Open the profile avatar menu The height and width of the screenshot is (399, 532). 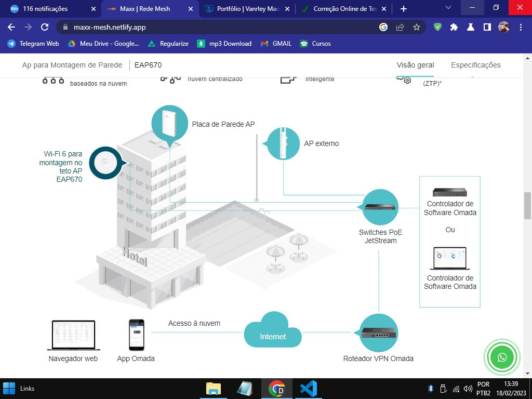(x=504, y=27)
